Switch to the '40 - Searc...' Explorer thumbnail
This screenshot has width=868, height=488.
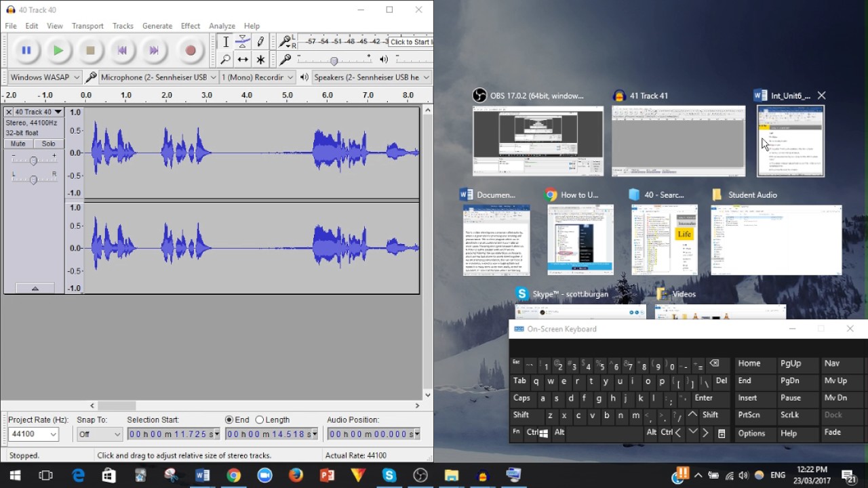665,240
